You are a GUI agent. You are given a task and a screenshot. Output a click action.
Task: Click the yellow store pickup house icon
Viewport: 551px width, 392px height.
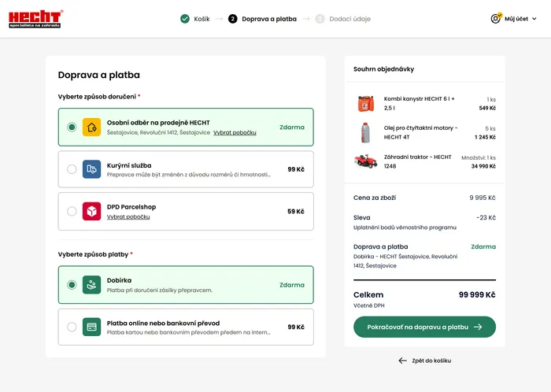click(x=92, y=128)
